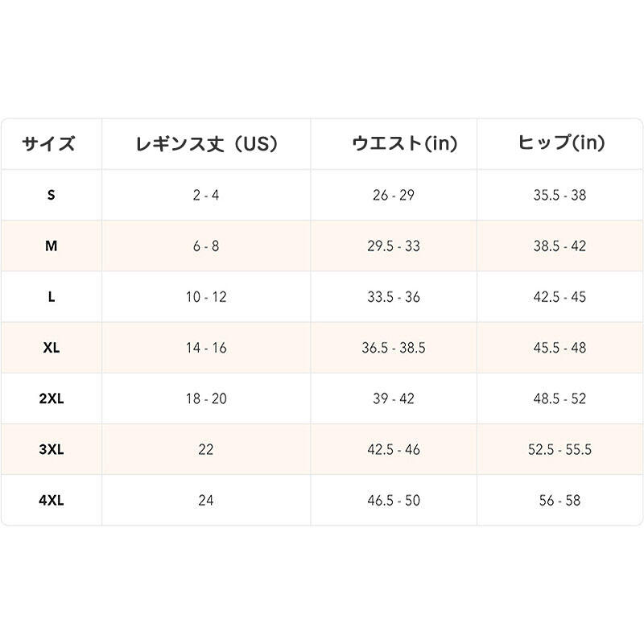
Task: Click the サイズ column header
Action: click(x=51, y=144)
